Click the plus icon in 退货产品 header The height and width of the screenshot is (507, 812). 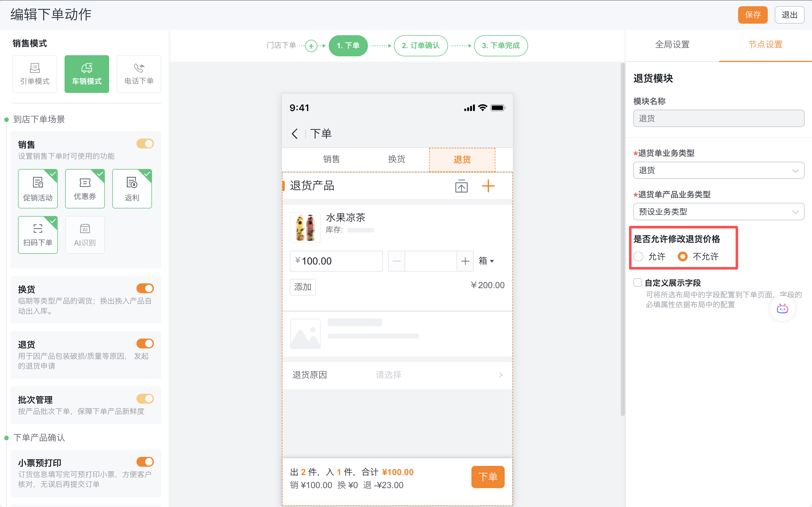click(489, 186)
